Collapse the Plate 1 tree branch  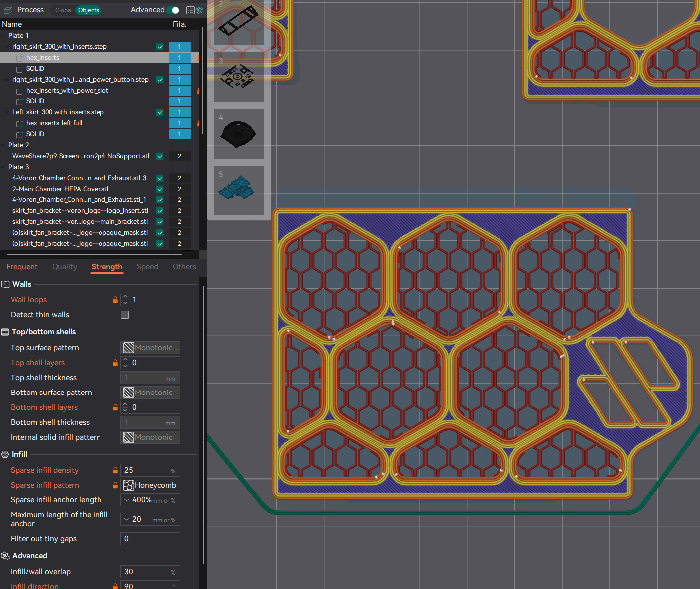tap(4, 35)
